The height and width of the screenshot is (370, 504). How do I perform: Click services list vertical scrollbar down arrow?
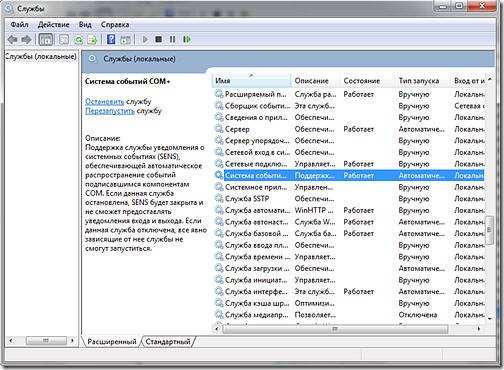[490, 319]
